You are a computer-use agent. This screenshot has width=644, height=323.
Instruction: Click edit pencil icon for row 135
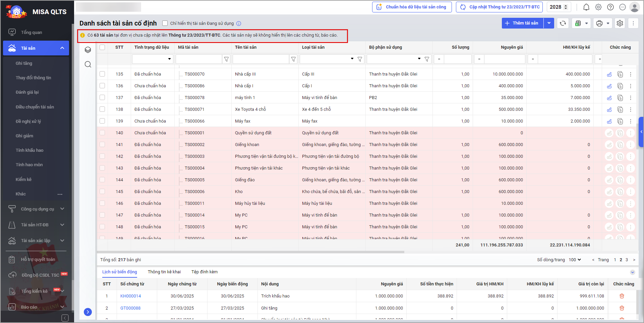pyautogui.click(x=609, y=74)
